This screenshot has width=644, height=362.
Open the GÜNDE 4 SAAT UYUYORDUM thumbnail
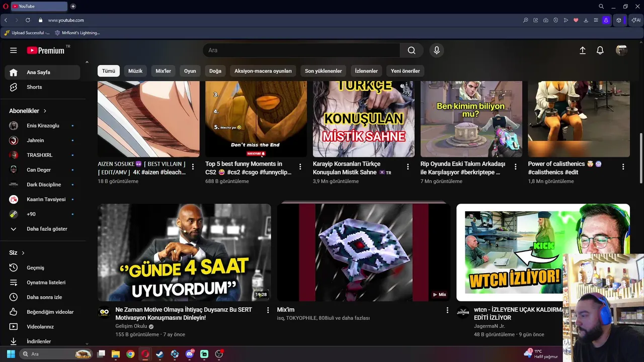click(184, 252)
